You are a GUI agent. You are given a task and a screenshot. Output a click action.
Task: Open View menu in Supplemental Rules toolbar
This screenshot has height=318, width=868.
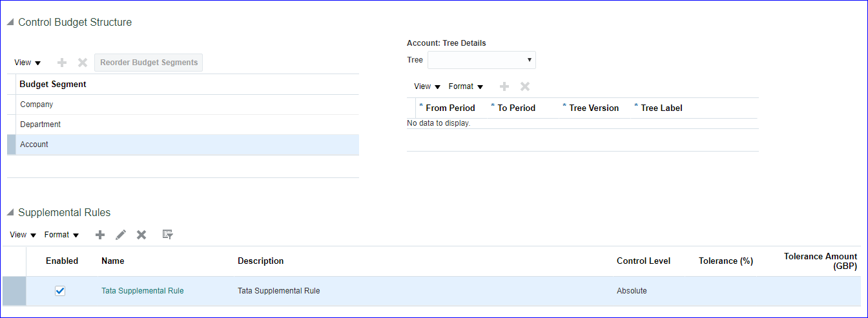click(x=23, y=235)
